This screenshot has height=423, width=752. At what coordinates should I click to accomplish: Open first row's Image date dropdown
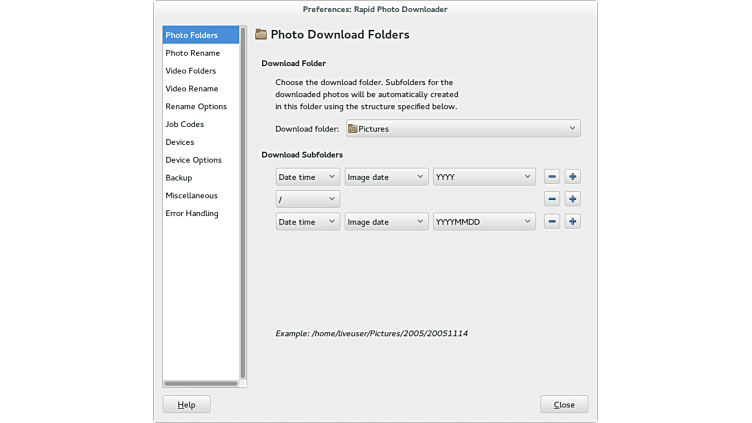tap(386, 177)
